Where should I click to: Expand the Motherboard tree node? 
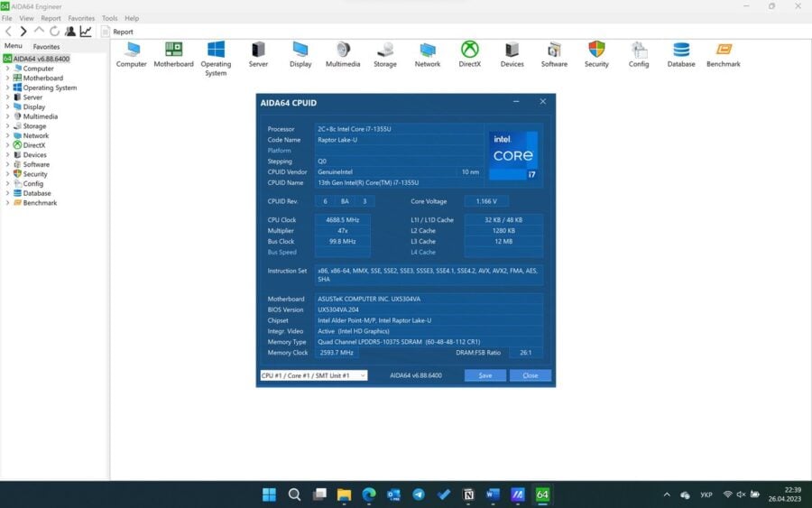7,79
